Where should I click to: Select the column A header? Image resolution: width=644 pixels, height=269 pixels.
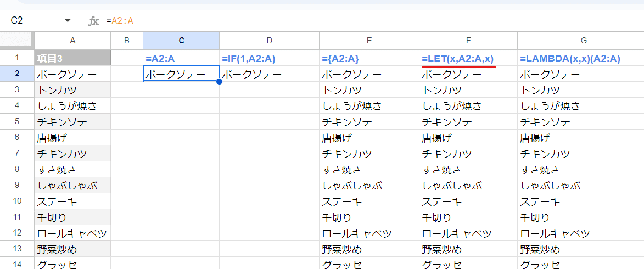[x=72, y=40]
